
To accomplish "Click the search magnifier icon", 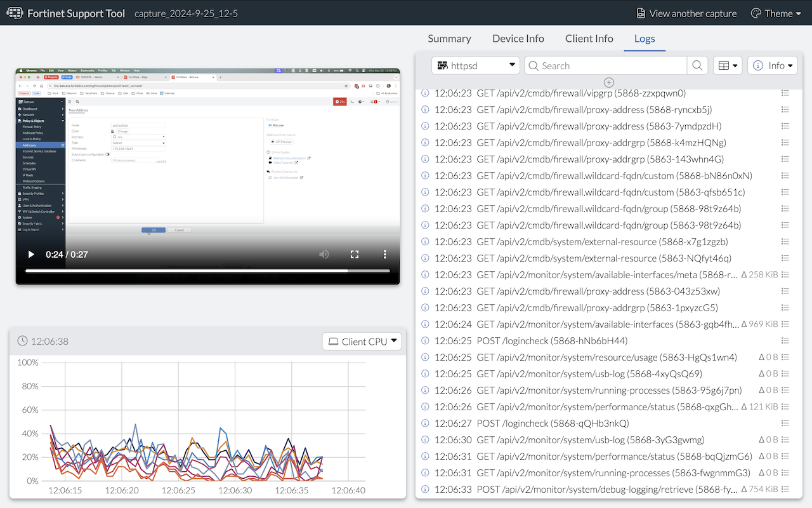I will (x=697, y=65).
